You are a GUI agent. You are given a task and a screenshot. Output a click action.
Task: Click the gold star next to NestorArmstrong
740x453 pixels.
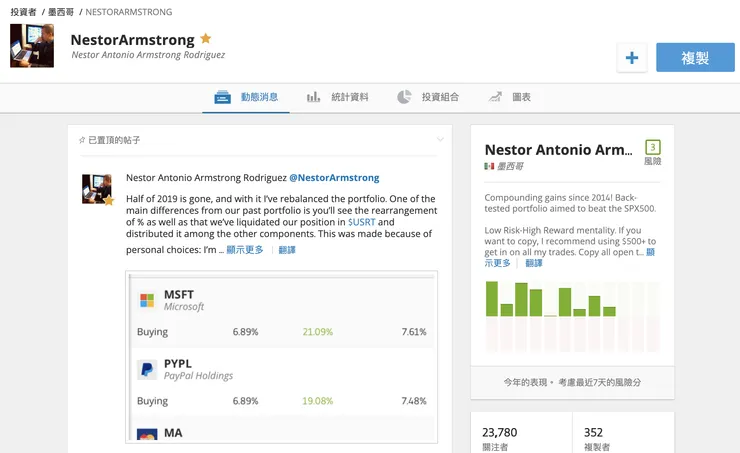tap(205, 38)
